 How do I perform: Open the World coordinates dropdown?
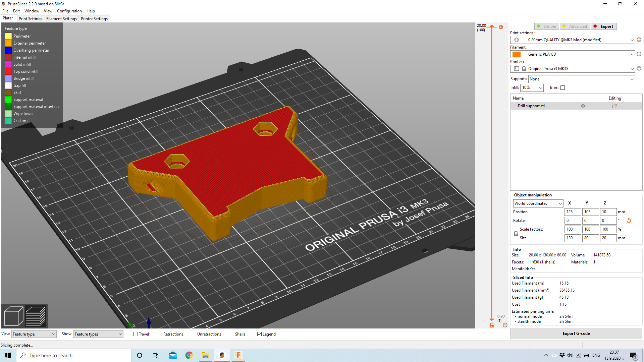coord(538,203)
